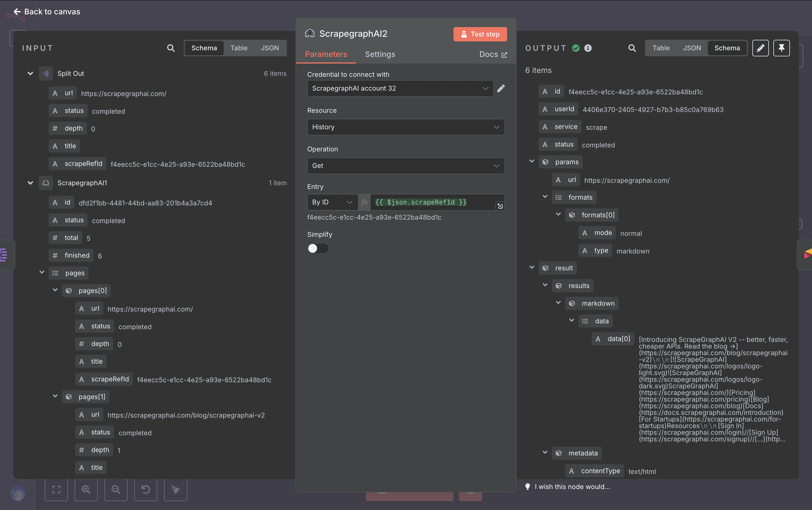
Task: Go back to canvas
Action: 46,12
